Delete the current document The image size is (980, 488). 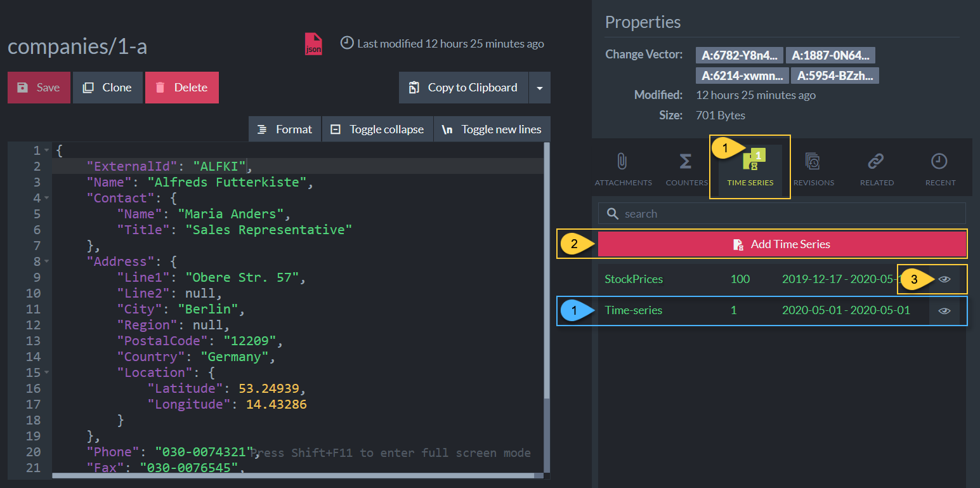pos(182,88)
